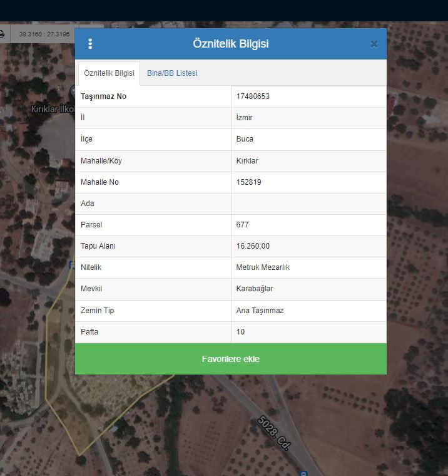The width and height of the screenshot is (448, 476).
Task: Click the coordinates display 38.3160 : 27.3196
Action: (44, 34)
